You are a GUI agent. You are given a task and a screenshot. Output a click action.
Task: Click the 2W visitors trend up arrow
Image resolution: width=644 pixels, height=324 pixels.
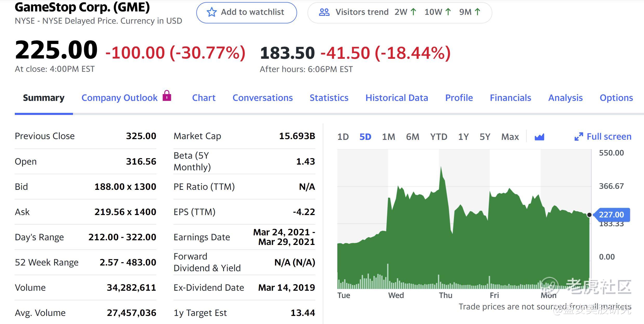point(413,12)
